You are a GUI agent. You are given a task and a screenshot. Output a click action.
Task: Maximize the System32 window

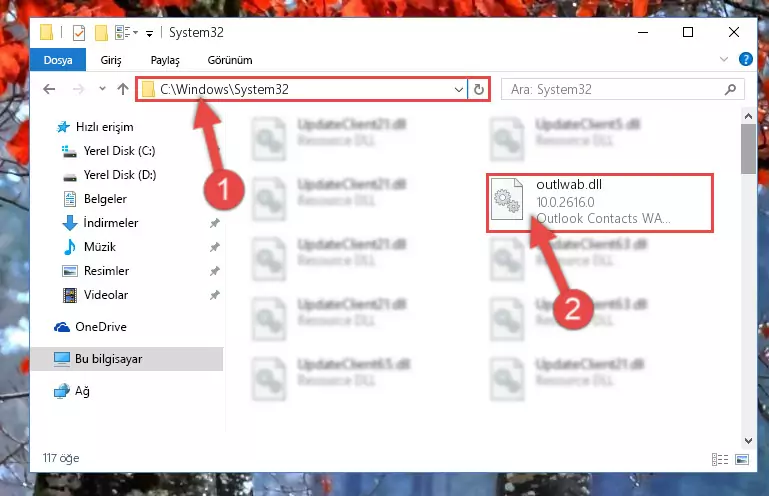(688, 32)
